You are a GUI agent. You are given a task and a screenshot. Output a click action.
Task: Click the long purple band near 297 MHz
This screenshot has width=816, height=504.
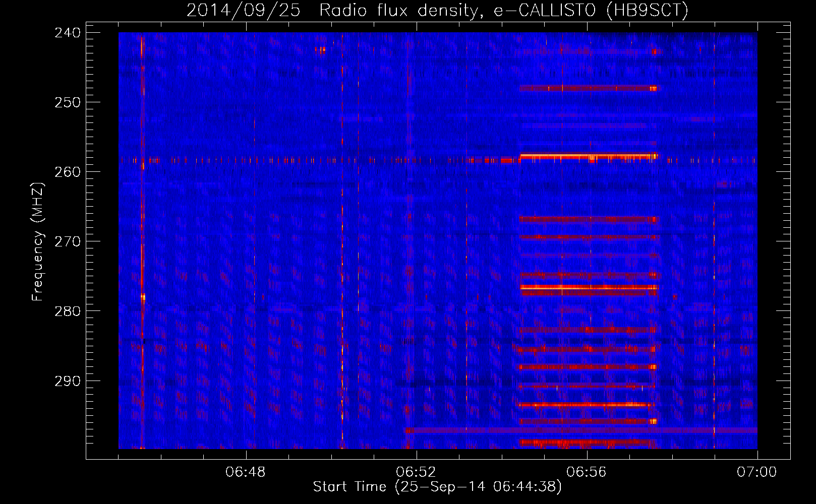click(580, 430)
